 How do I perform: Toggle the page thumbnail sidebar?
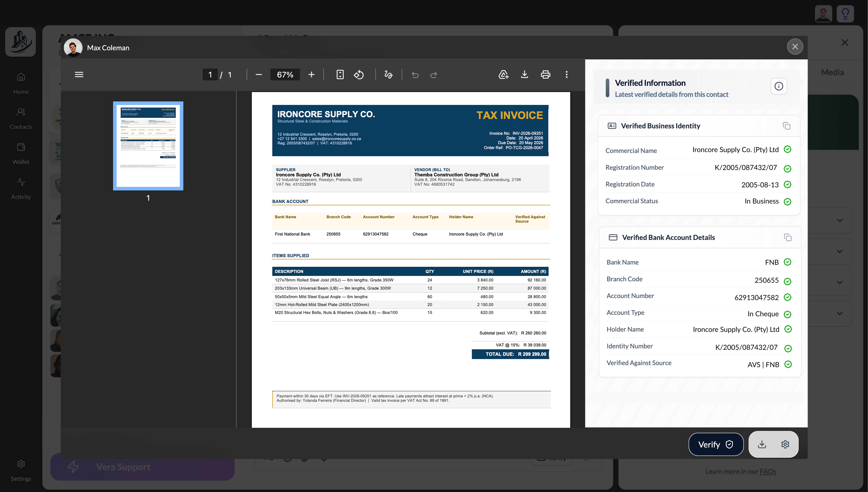pyautogui.click(x=79, y=74)
